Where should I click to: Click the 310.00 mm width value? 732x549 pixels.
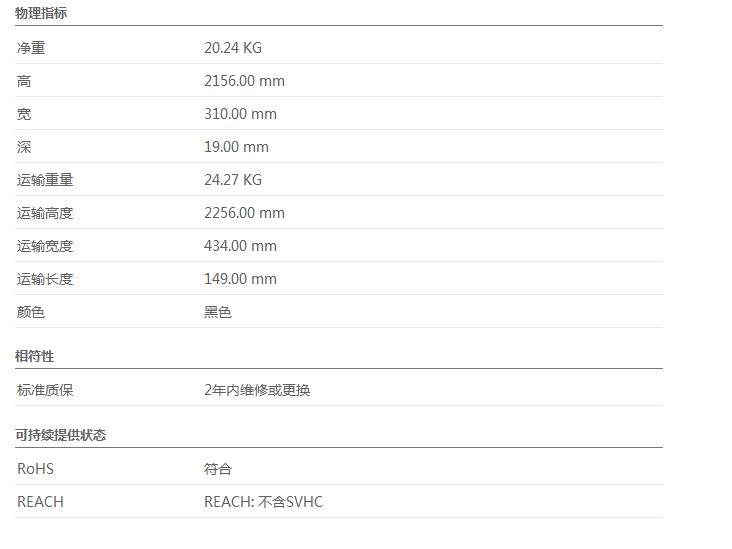pos(240,114)
